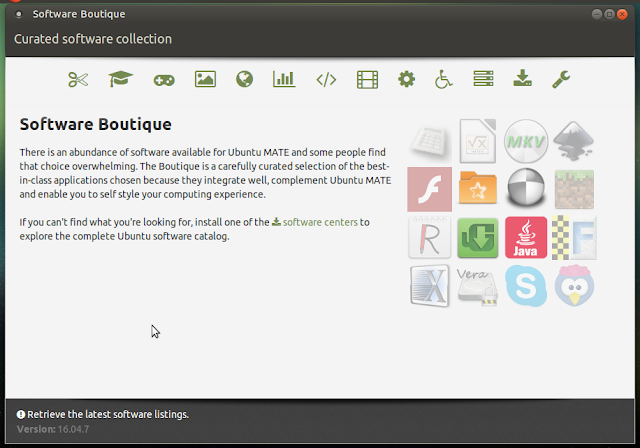Open the Sound & Video film category
The width and height of the screenshot is (640, 448).
coord(367,80)
